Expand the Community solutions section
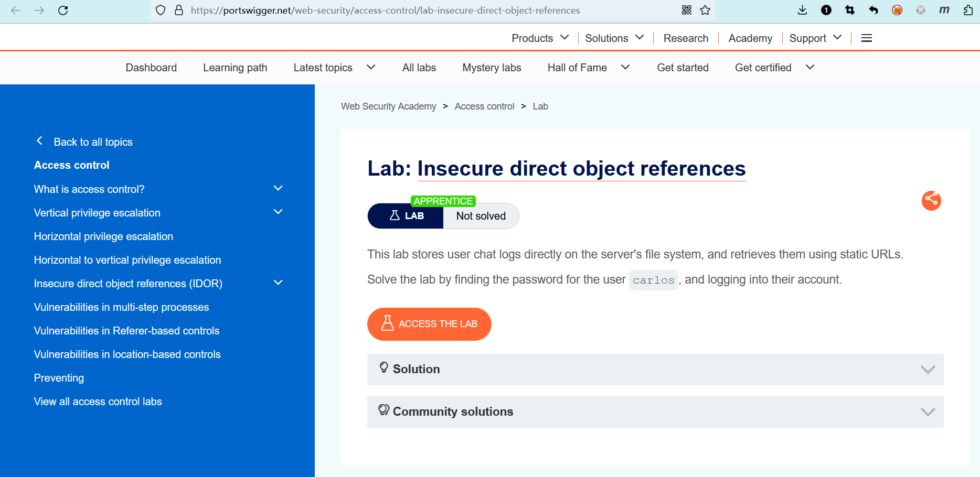Image resolution: width=980 pixels, height=477 pixels. click(x=655, y=412)
